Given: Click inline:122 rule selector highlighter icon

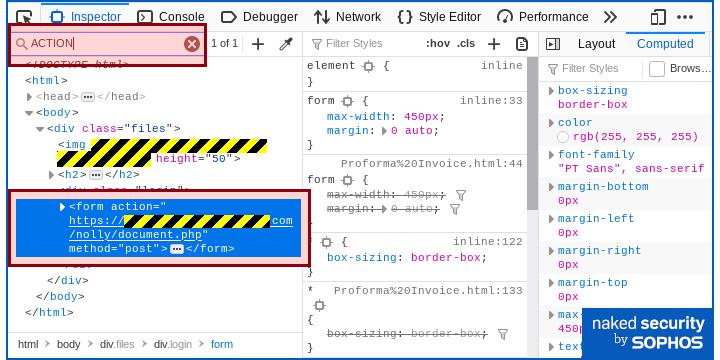Looking at the screenshot, I should pos(326,242).
